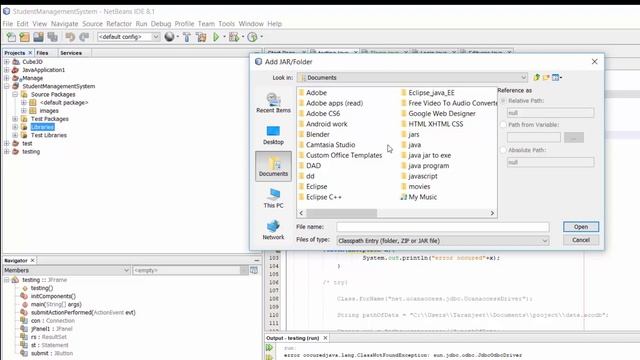Open the File menu
The width and height of the screenshot is (640, 360).
(8, 24)
